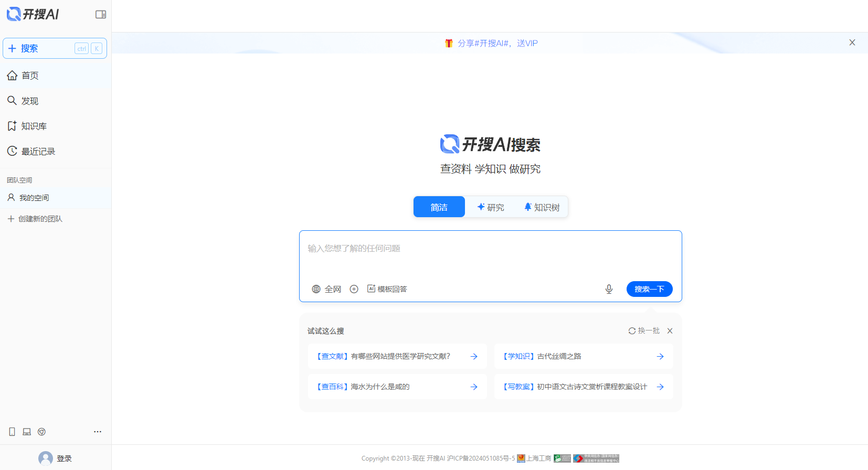Refresh suggestions with 换一批
868x470 pixels.
(644, 331)
